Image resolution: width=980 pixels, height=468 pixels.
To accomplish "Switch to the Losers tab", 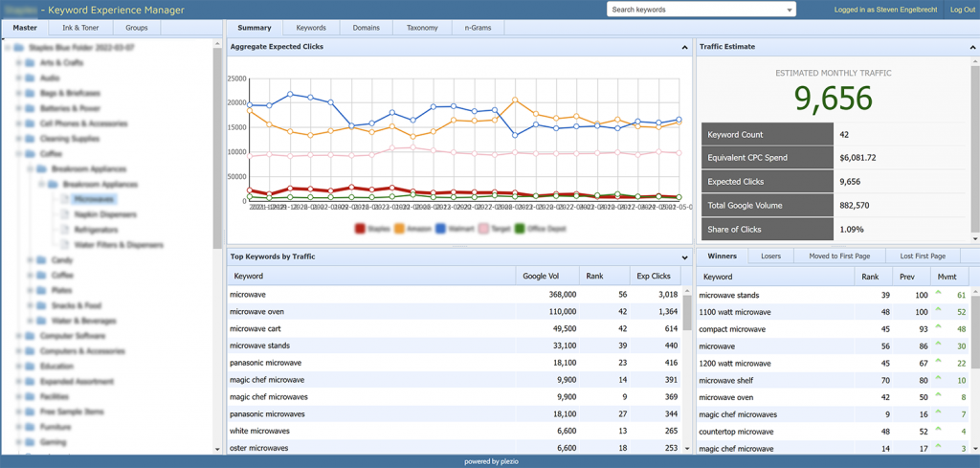I will point(770,256).
